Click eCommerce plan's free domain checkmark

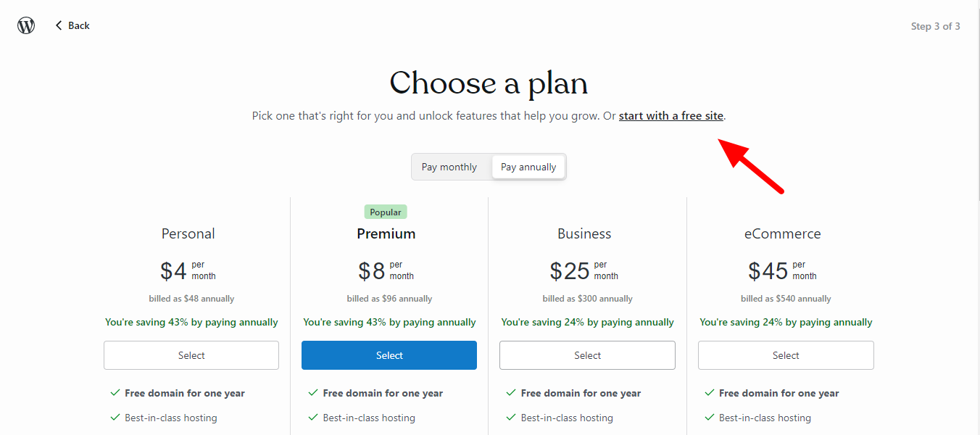pos(709,393)
